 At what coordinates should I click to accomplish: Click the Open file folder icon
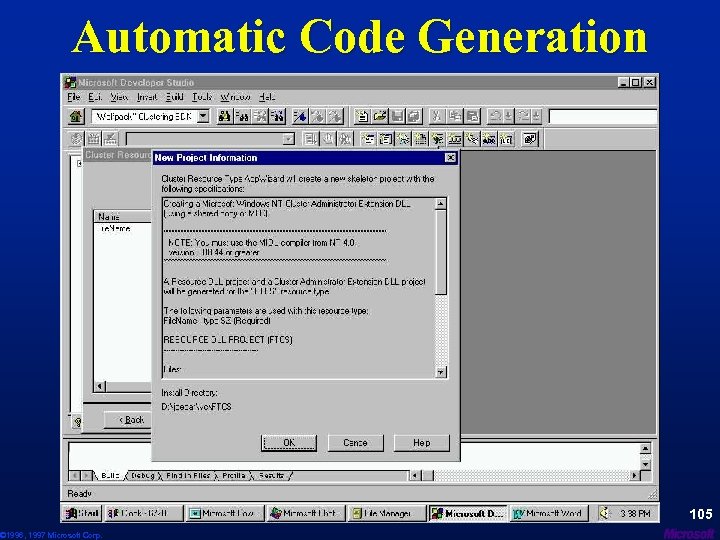379,116
